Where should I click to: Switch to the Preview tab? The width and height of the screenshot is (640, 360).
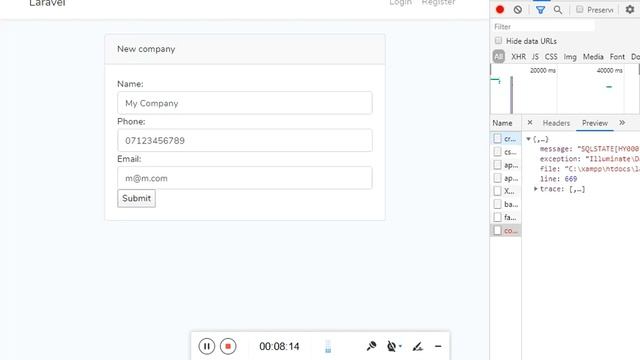pos(595,123)
